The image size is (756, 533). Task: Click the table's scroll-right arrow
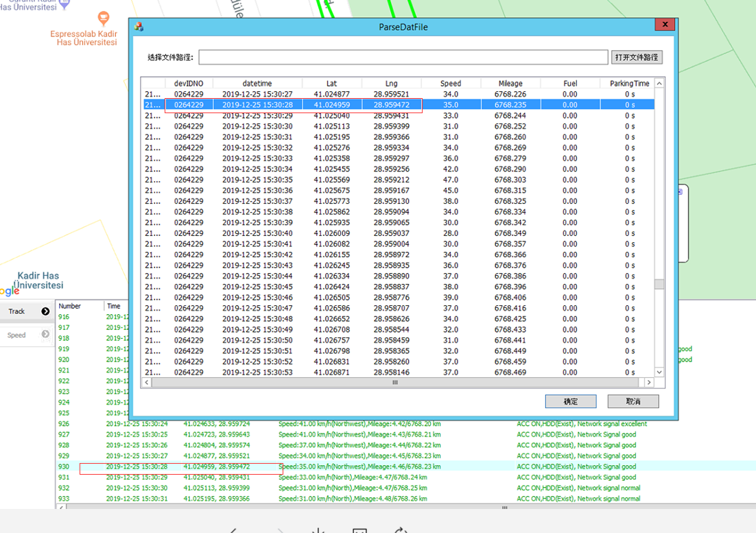coord(649,383)
